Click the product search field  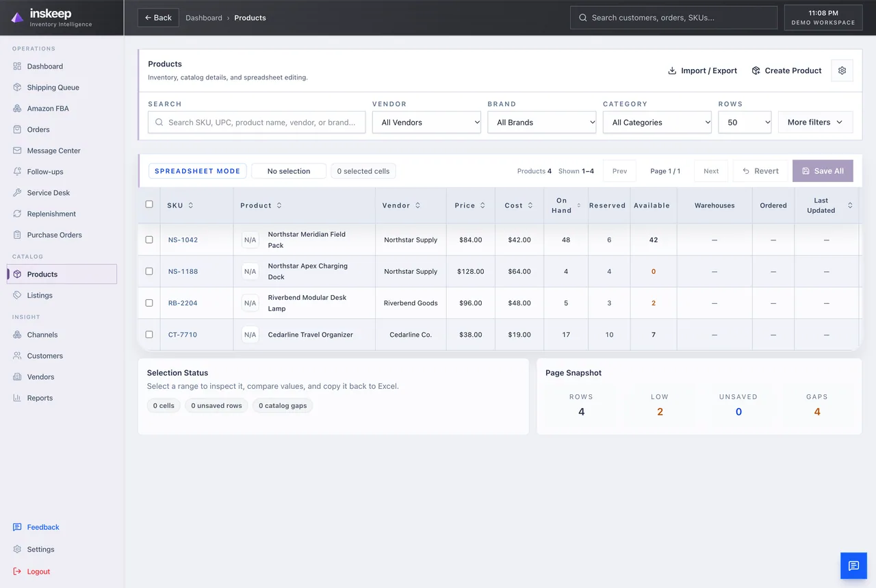[257, 123]
